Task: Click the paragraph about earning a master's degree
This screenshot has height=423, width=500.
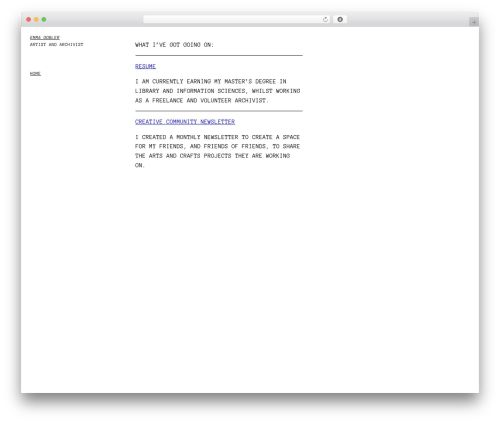Action: (218, 91)
